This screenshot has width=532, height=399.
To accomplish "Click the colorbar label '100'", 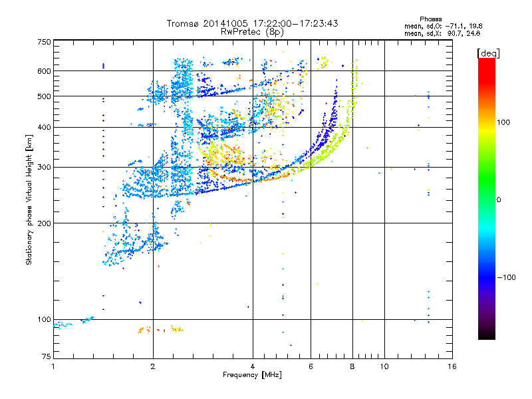I will pos(503,122).
